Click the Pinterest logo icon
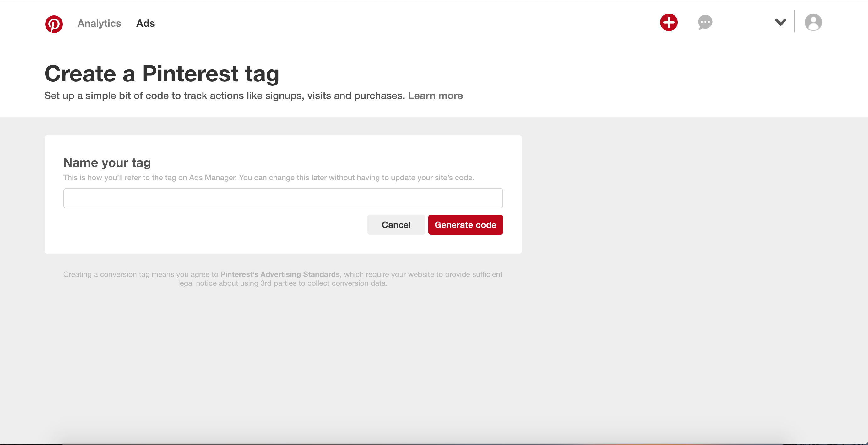868x445 pixels. (x=54, y=24)
